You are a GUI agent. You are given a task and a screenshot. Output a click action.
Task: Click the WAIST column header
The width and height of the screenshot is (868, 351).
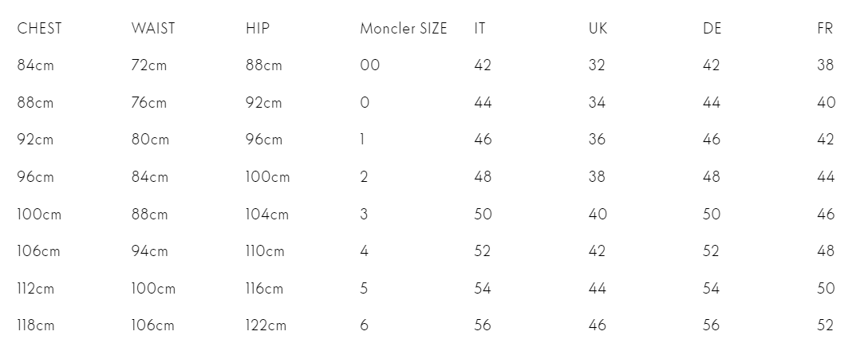153,28
